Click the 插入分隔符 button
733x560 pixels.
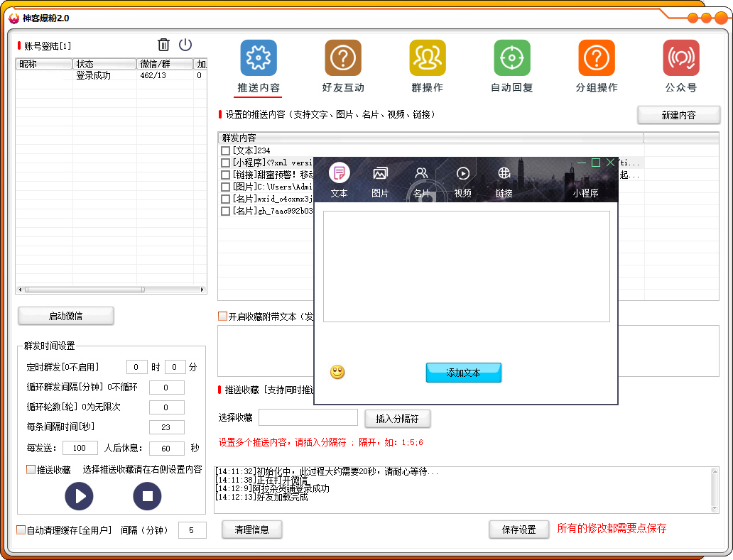[x=397, y=419]
